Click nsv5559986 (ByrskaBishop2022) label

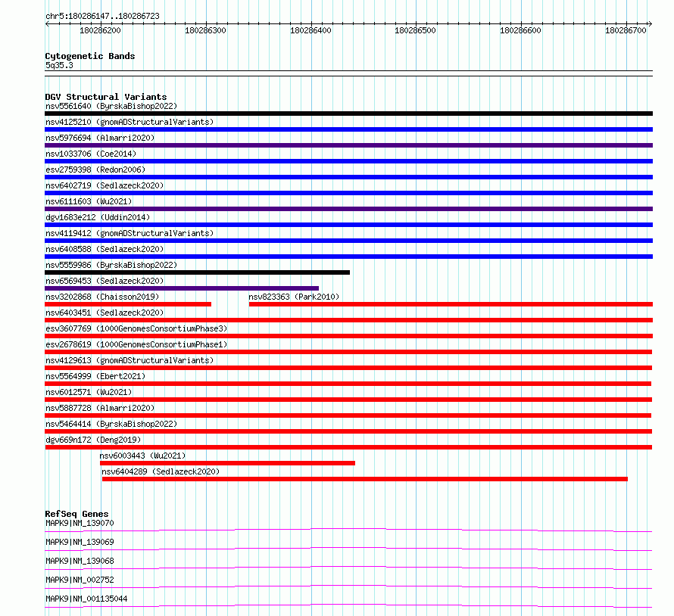(x=111, y=265)
